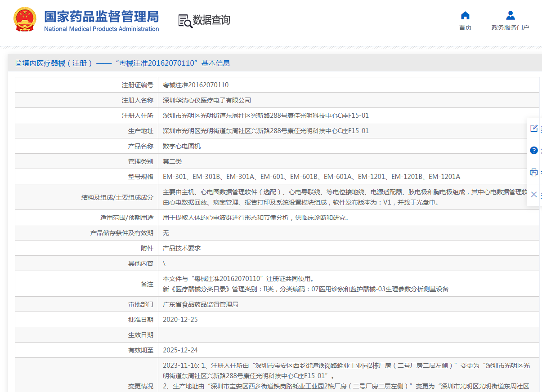
Task: Open the 政务服务门户 person icon
Action: [510, 15]
